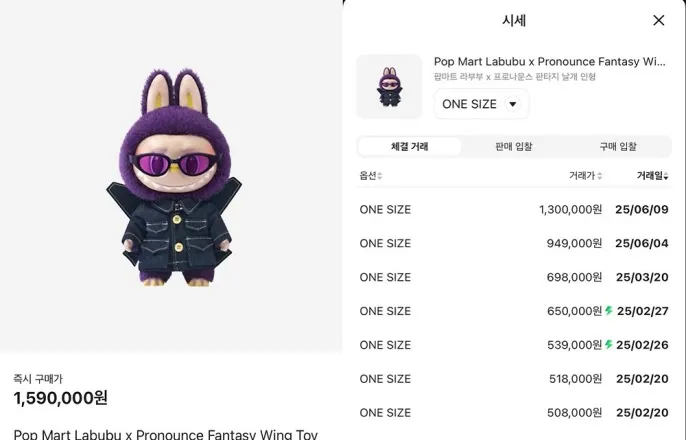
Task: Sort by the 거래가 column header
Action: (585, 176)
